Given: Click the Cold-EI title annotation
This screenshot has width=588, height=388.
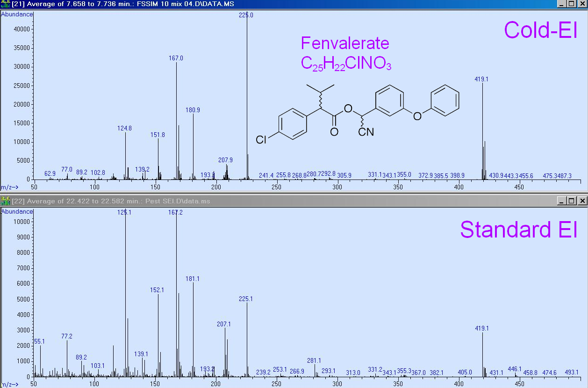Looking at the screenshot, I should (x=541, y=30).
